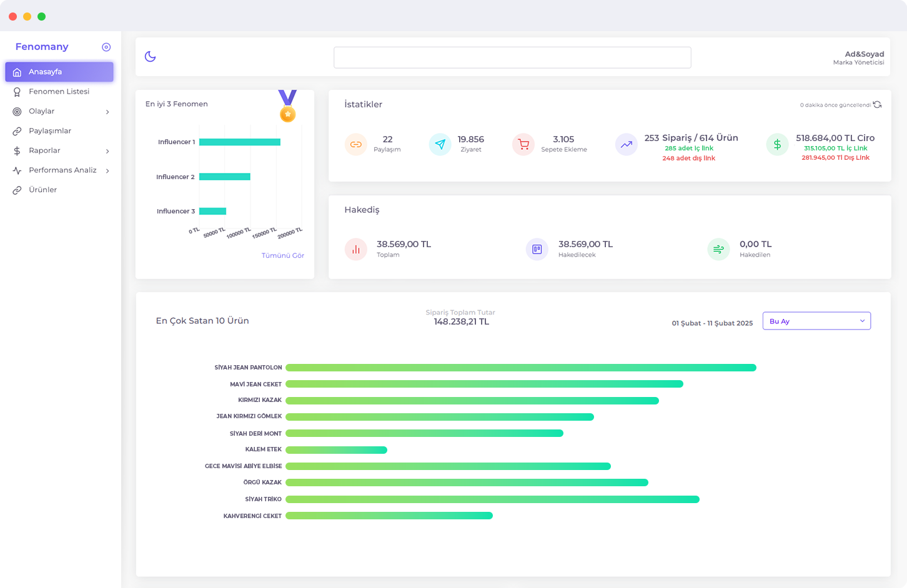Expand the Raporlar submenu chevron
The image size is (907, 588).
(x=107, y=151)
